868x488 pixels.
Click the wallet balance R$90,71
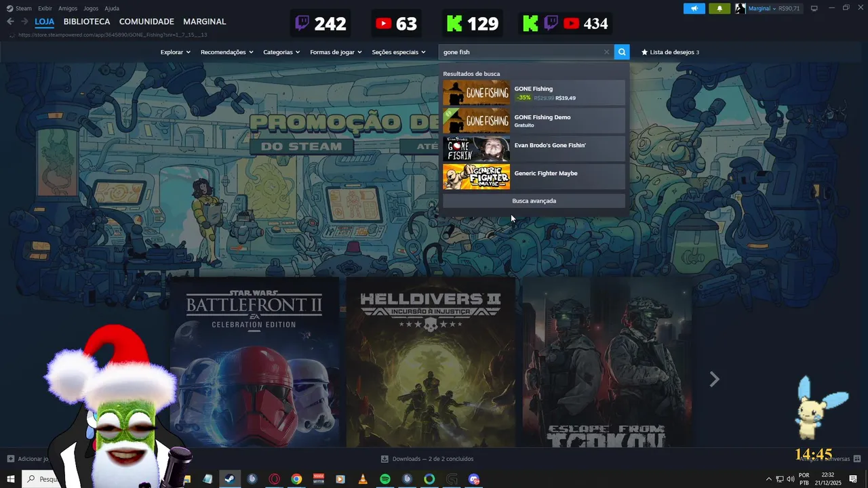(789, 8)
